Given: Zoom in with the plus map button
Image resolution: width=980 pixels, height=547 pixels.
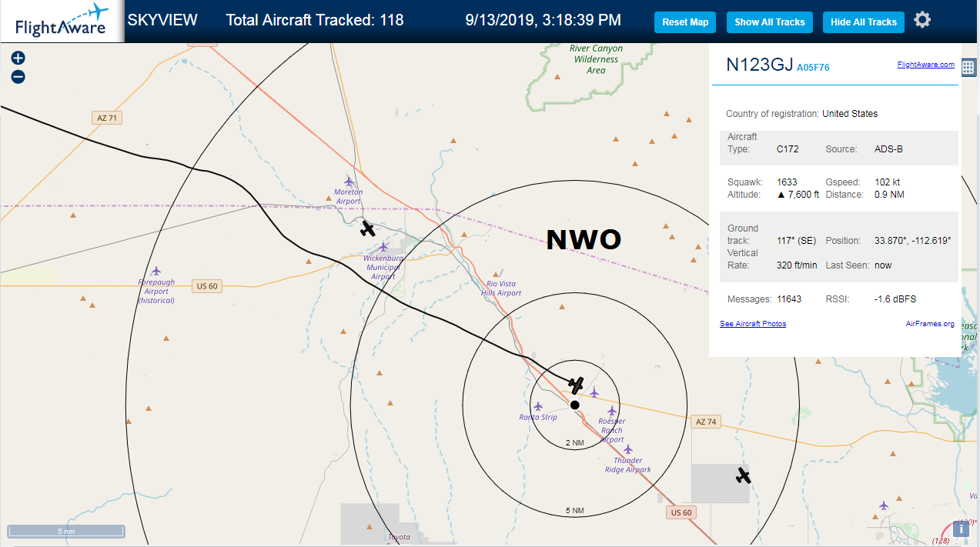Looking at the screenshot, I should [18, 58].
